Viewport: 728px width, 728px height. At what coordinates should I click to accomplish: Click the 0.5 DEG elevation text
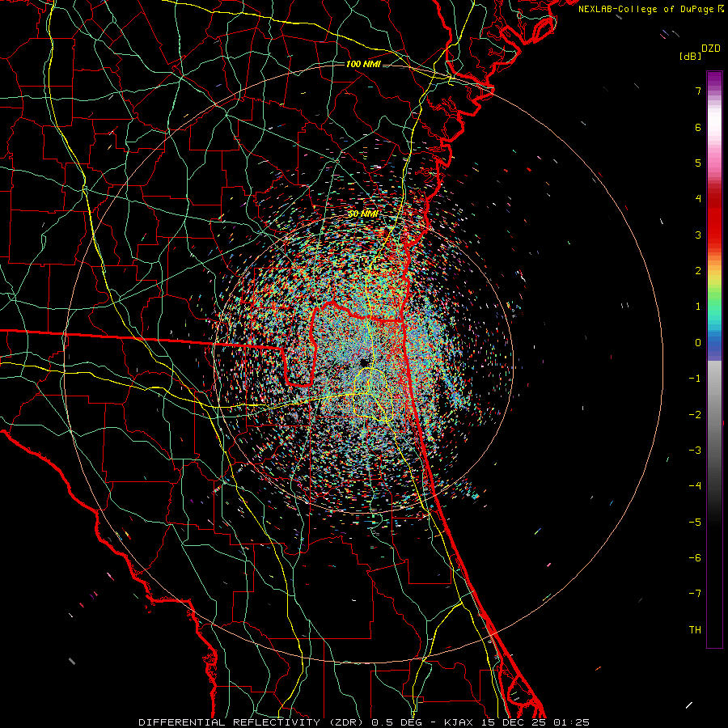(396, 722)
